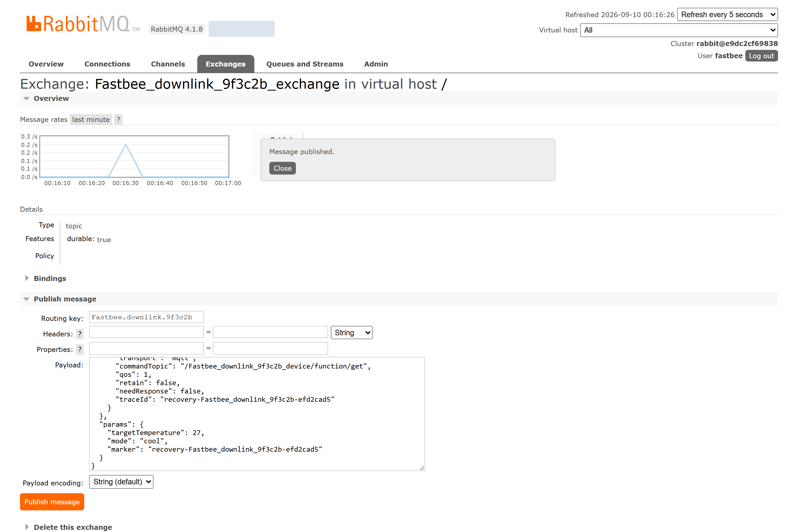Click the RabbitMQ logo
The image size is (798, 532).
click(x=83, y=24)
